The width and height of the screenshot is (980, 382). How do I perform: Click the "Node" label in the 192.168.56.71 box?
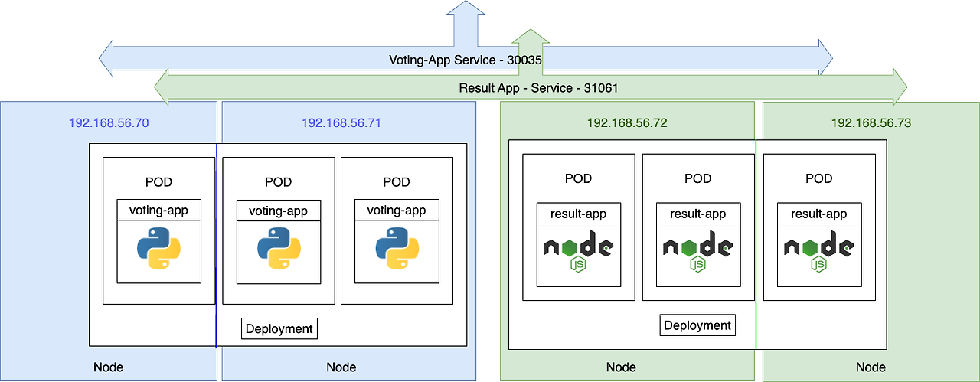click(x=341, y=367)
